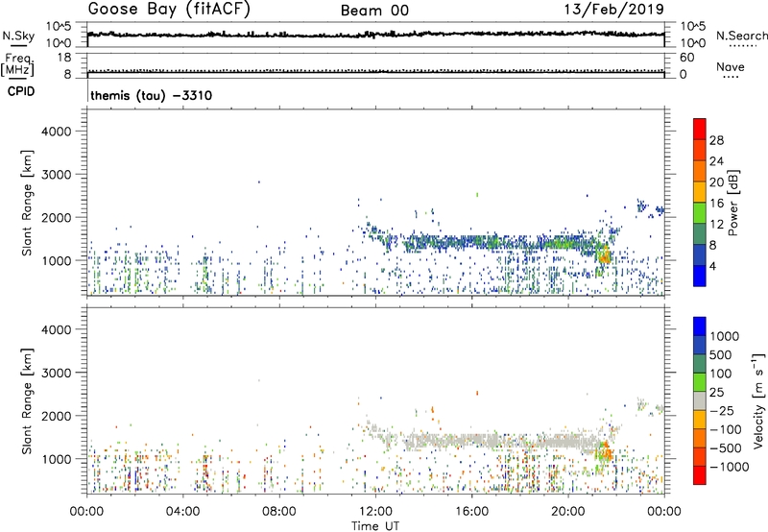Click '-500' on the Velocity colorbar
The width and height of the screenshot is (768, 532).
[x=725, y=447]
